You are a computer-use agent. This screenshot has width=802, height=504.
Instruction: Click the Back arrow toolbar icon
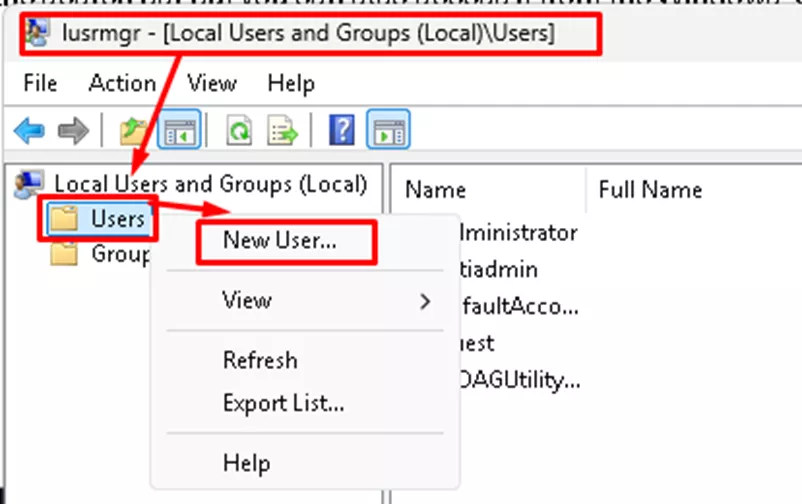[x=29, y=130]
